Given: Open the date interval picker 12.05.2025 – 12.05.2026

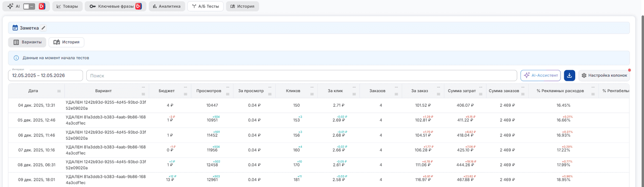Looking at the screenshot, I should point(45,75).
